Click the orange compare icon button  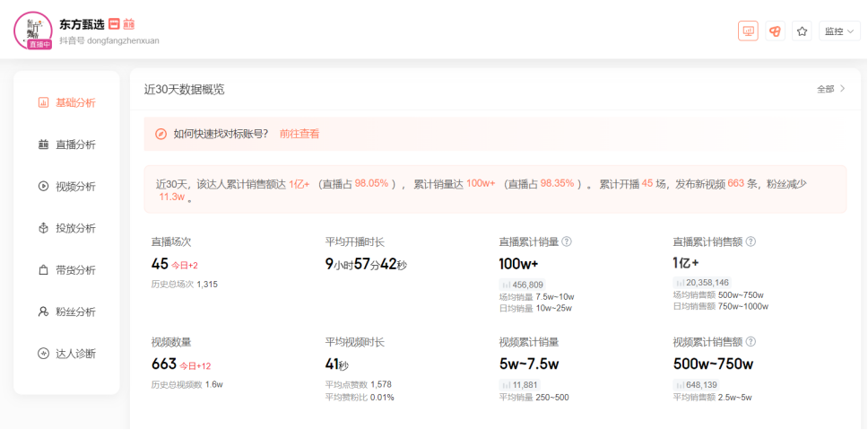(775, 31)
